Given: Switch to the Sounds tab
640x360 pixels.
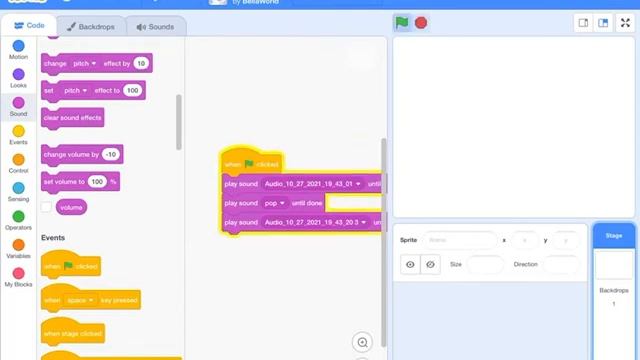Looking at the screenshot, I should pyautogui.click(x=156, y=27).
